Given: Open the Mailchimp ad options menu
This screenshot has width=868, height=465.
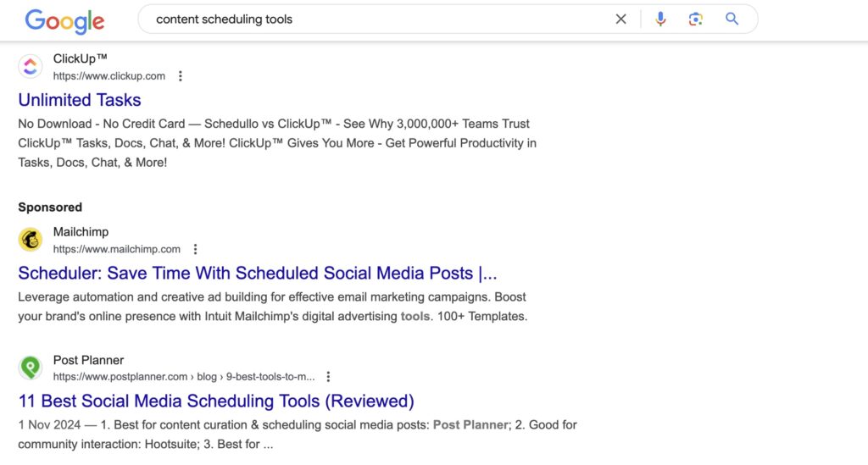Looking at the screenshot, I should point(195,249).
